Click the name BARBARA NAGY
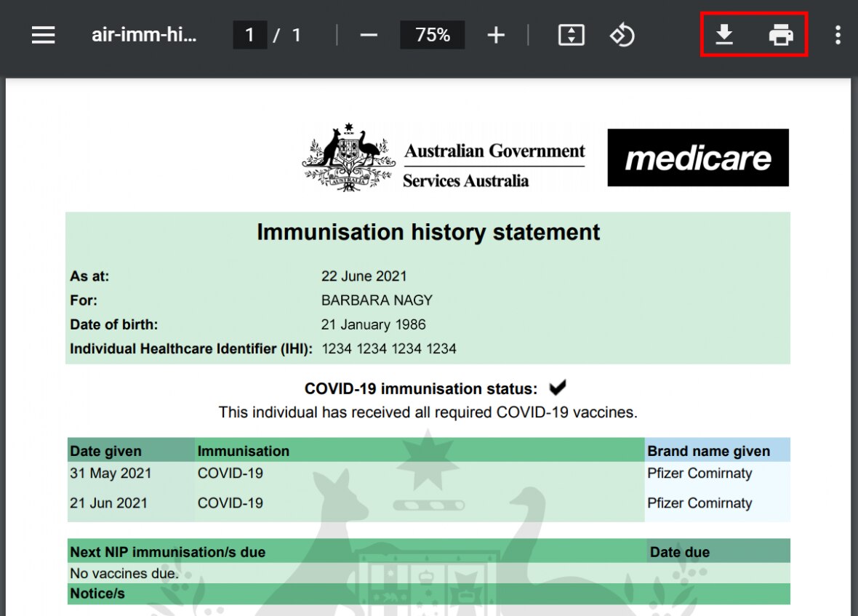The height and width of the screenshot is (616, 858). [x=377, y=300]
